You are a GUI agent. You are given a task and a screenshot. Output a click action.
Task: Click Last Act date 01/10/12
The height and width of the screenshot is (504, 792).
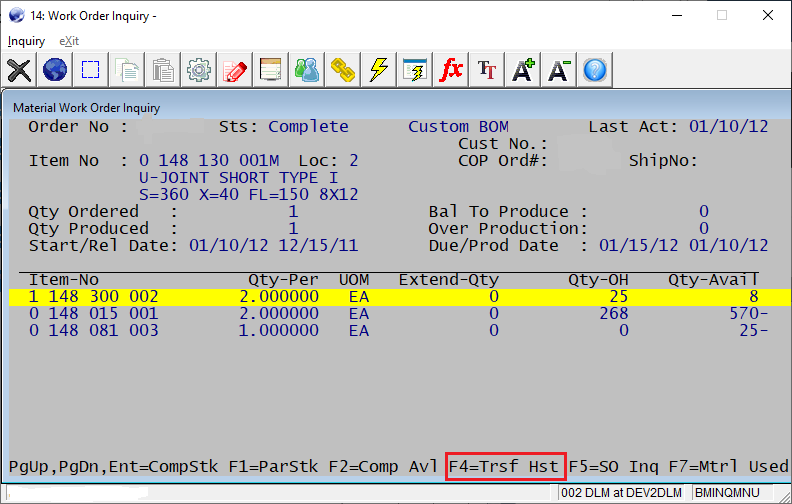click(728, 126)
